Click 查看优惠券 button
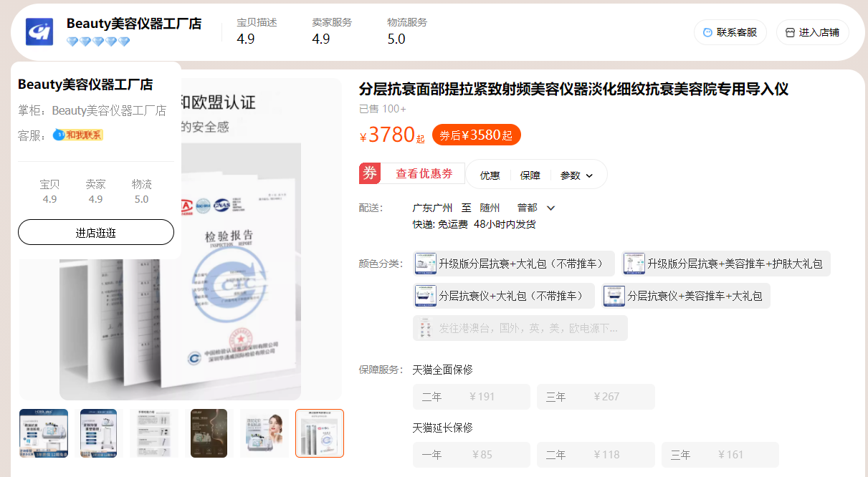Screen dimensions: 868x477 424,173
